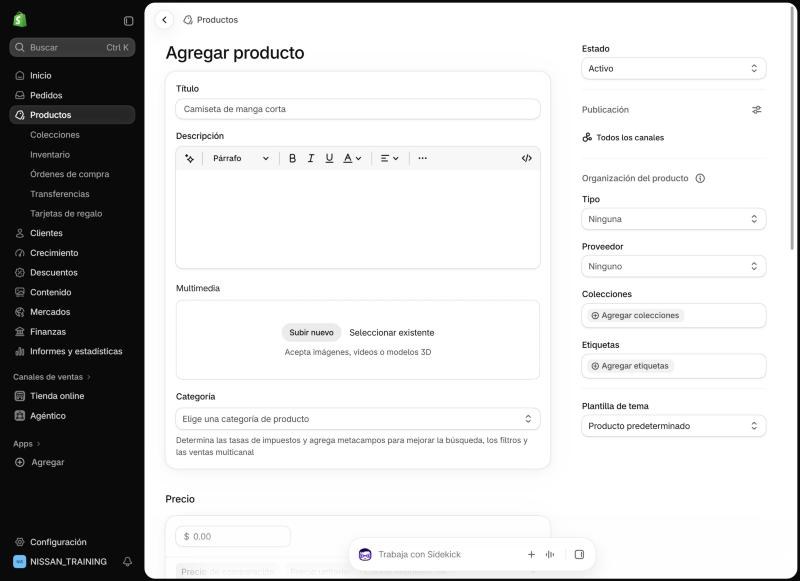Image resolution: width=800 pixels, height=581 pixels.
Task: Click the Shopify logo icon
Action: (19, 20)
